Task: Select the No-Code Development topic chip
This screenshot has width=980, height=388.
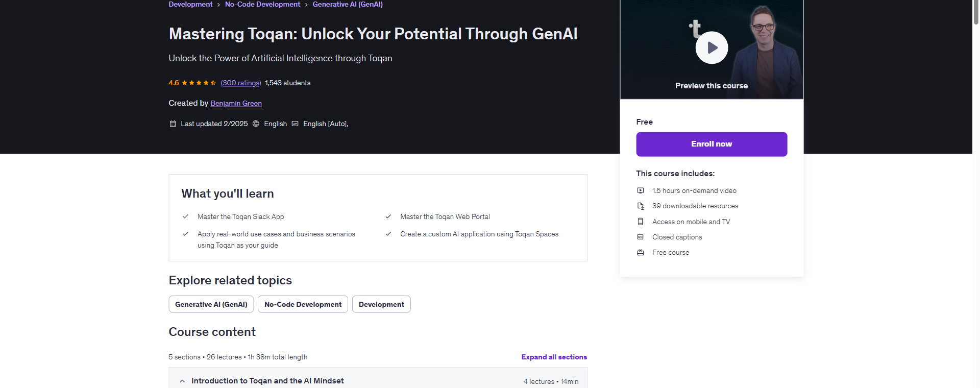Action: pos(303,304)
